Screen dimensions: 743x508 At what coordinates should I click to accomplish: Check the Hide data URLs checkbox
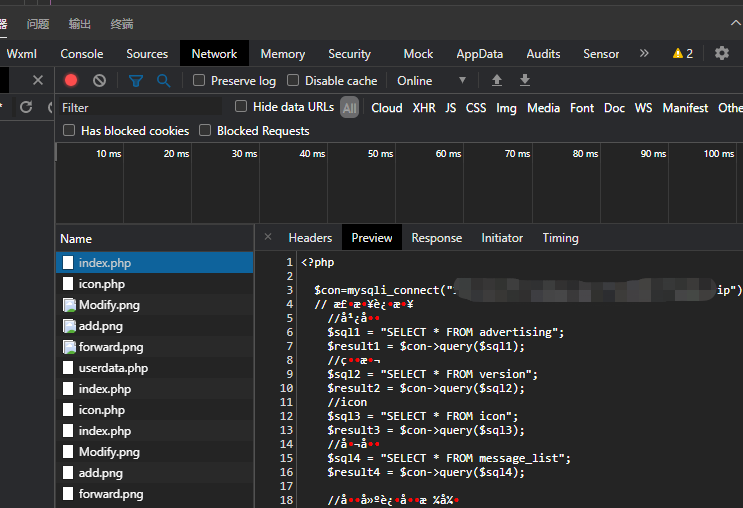(x=241, y=106)
